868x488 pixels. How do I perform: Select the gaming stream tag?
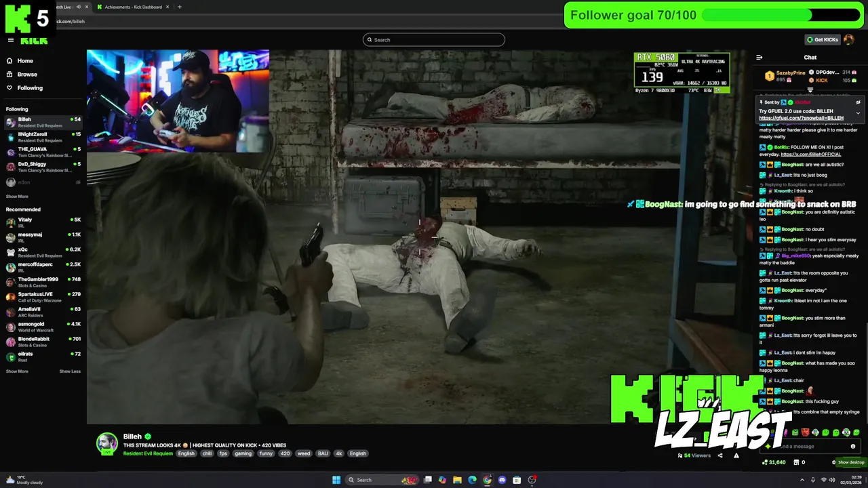point(243,453)
